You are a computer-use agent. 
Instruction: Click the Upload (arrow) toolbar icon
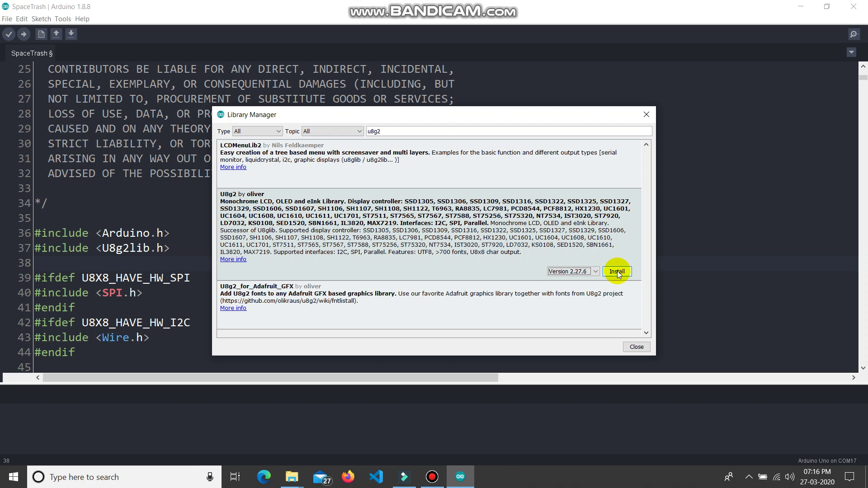23,34
